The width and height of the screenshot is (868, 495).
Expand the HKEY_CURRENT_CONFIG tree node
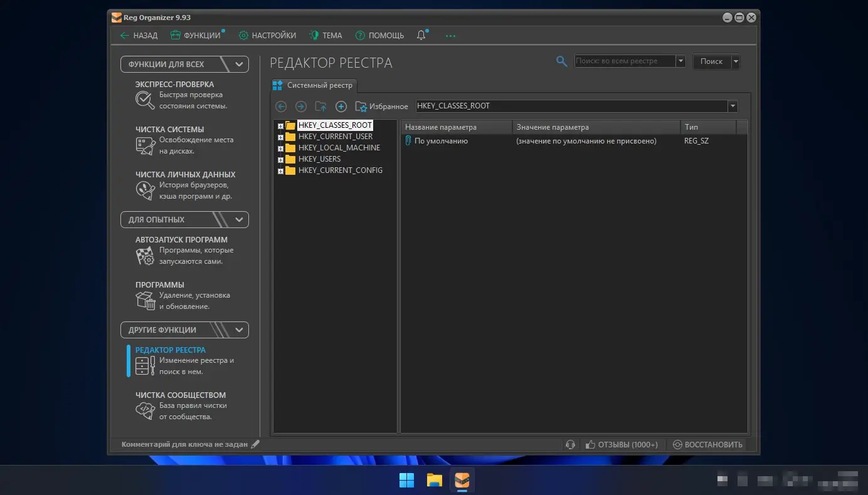(280, 171)
